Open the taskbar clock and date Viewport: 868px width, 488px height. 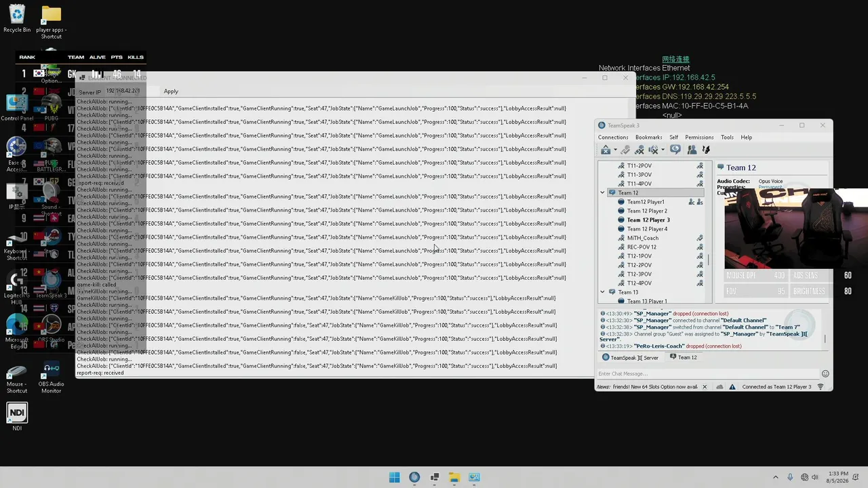point(837,477)
